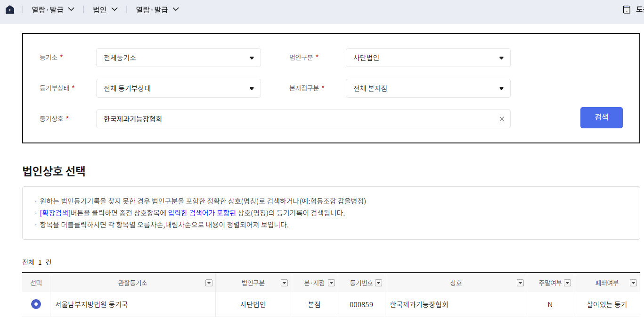Viewport: 644px width, 318px height.
Task: Open the 상호 column filter
Action: [x=520, y=283]
